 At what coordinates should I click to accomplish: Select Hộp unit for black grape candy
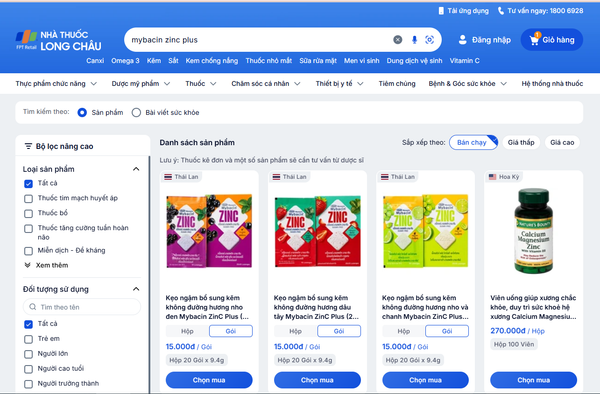coord(187,331)
